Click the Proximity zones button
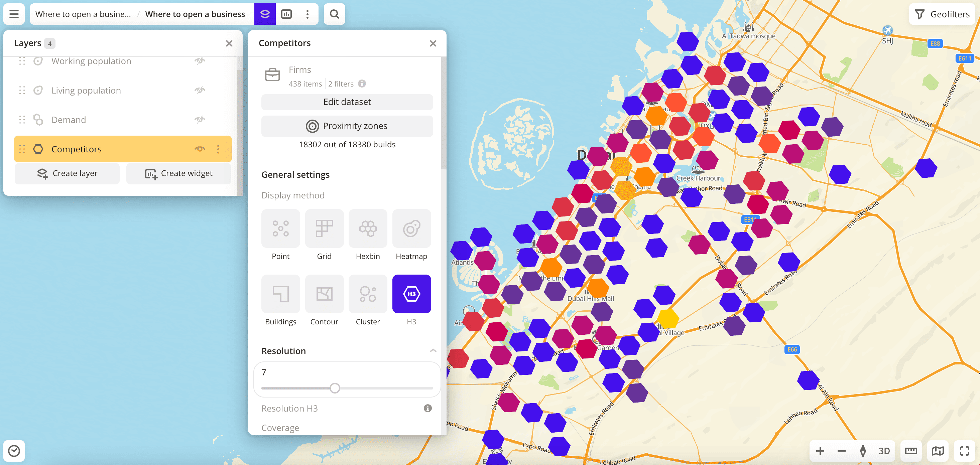This screenshot has height=465, width=980. pos(347,126)
